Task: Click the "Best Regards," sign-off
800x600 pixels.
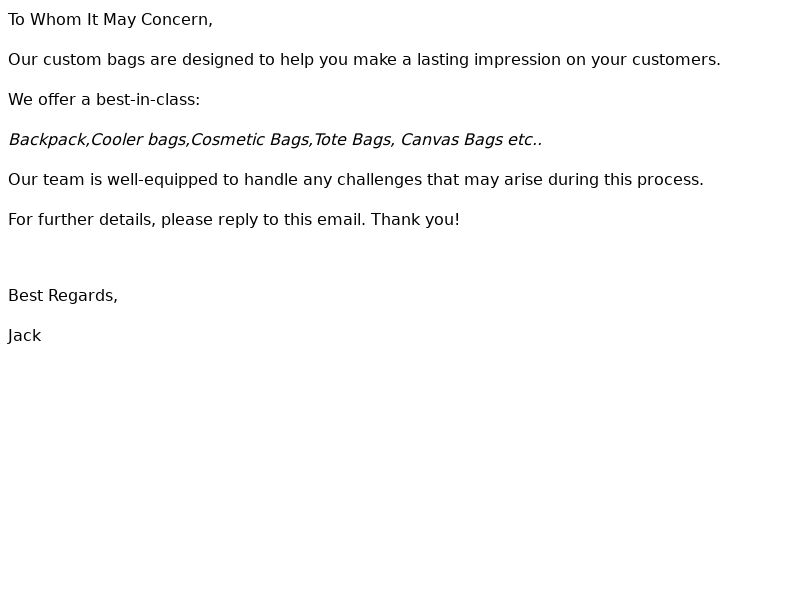Action: tap(63, 296)
